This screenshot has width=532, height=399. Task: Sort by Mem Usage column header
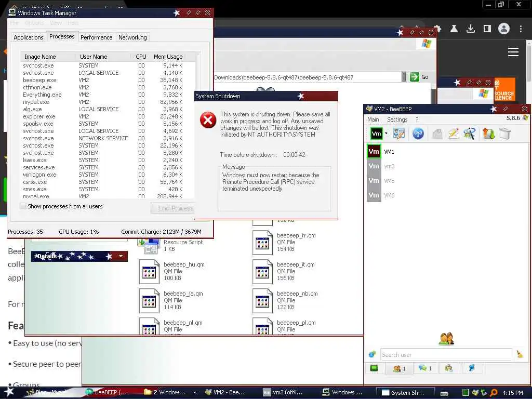(x=168, y=57)
